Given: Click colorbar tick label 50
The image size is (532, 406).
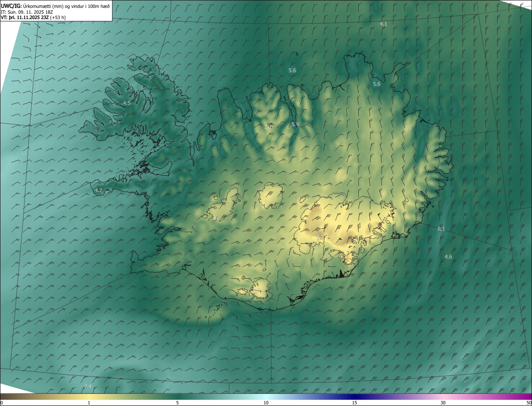Looking at the screenshot, I should (x=529, y=403).
